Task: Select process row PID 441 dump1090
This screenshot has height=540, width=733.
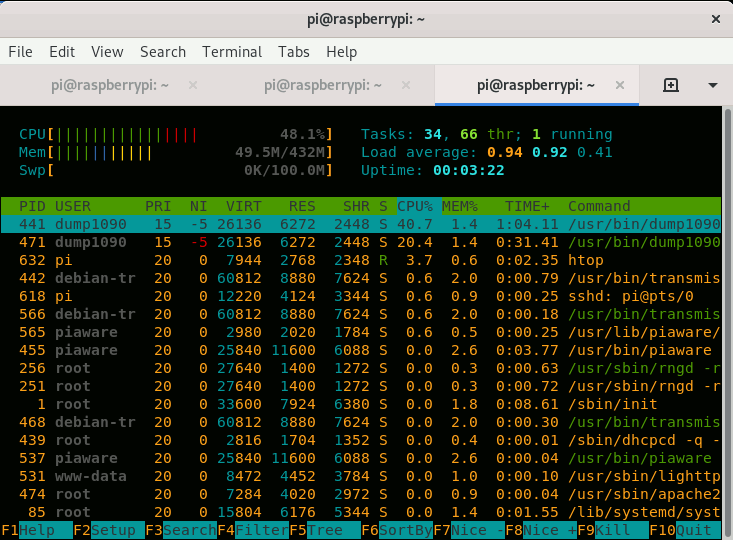Action: 361,224
